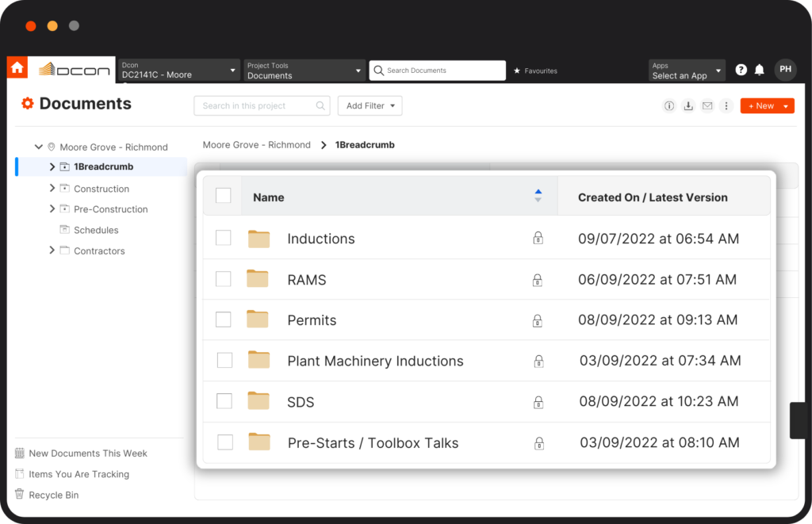
Task: Toggle the select-all checkbox in table header
Action: [223, 196]
